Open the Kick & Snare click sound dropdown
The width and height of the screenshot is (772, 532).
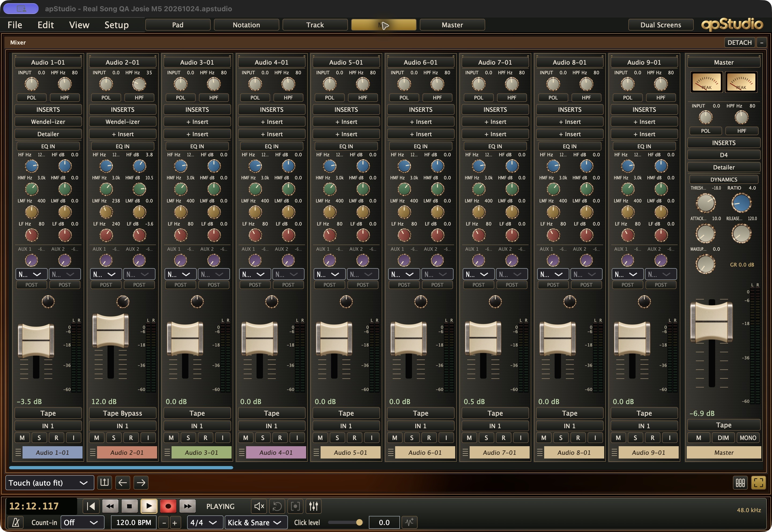pyautogui.click(x=256, y=522)
